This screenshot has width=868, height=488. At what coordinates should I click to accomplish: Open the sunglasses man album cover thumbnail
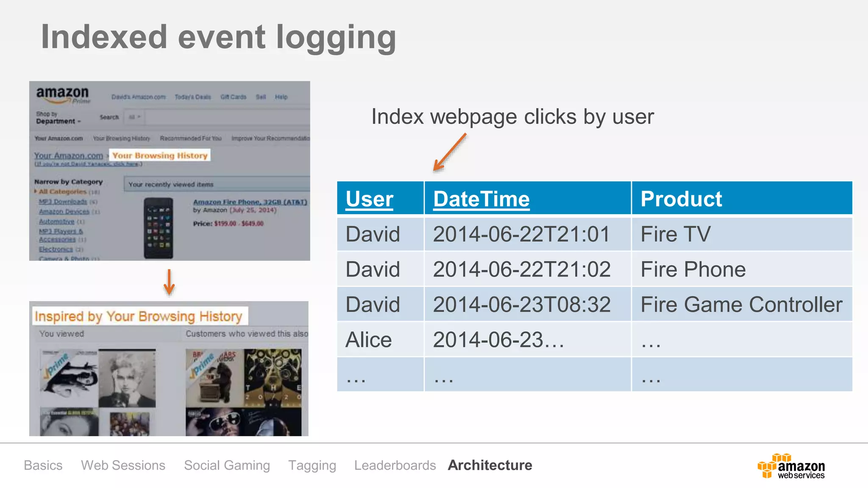(x=215, y=422)
